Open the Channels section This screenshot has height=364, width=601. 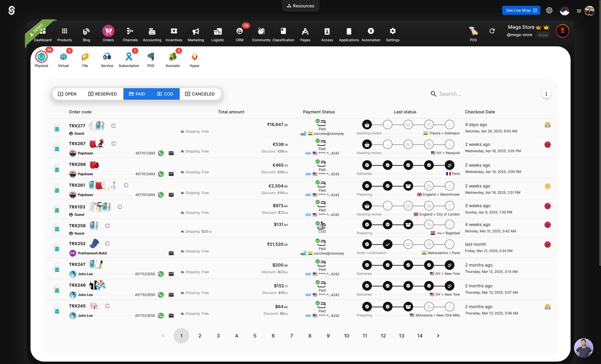tap(130, 34)
